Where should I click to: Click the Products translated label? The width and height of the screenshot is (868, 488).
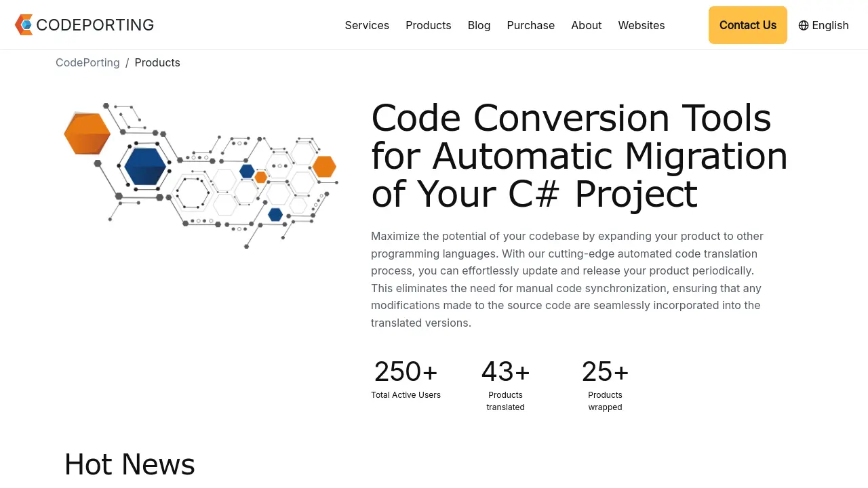[x=505, y=401]
